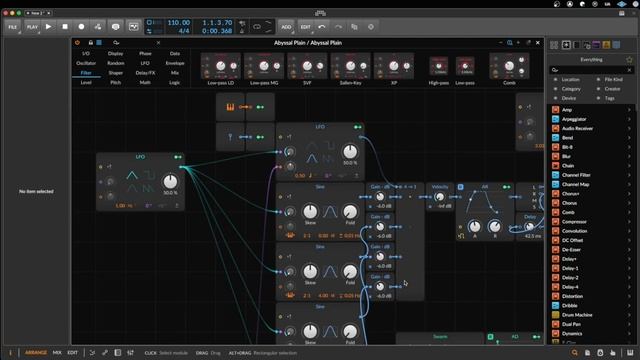
Task: Toggle the Grid device power button
Action: pos(78,42)
